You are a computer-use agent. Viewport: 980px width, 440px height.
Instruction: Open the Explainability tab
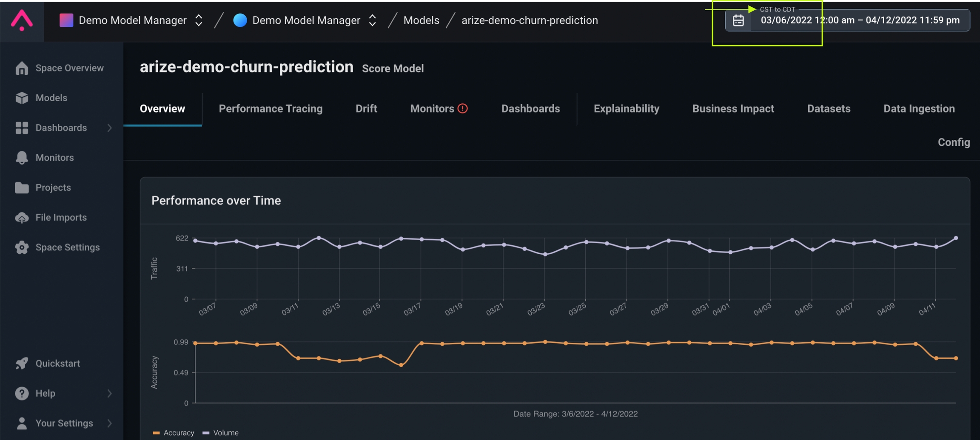tap(627, 108)
